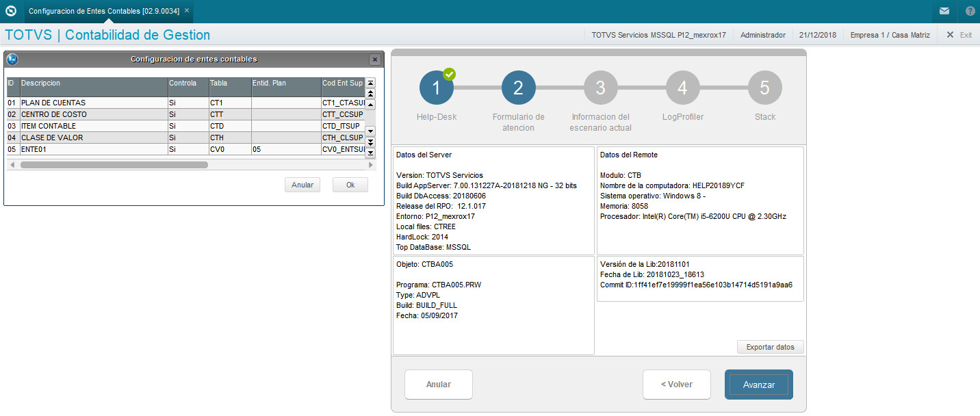980x416 pixels.
Task: Click the Stack step label
Action: tap(765, 117)
